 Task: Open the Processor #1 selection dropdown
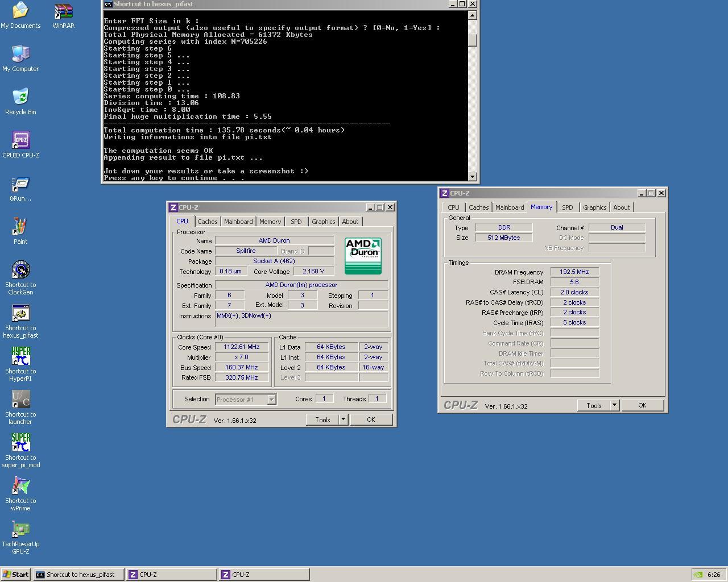246,400
